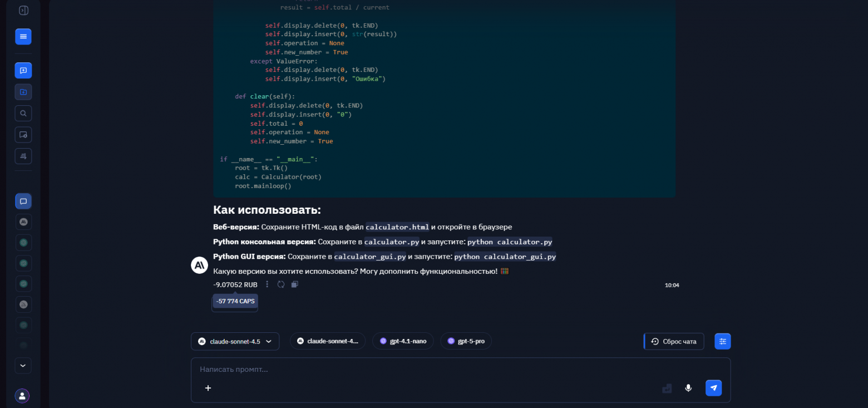Click the root = tk.Tk() code line
The height and width of the screenshot is (408, 868).
pos(262,168)
